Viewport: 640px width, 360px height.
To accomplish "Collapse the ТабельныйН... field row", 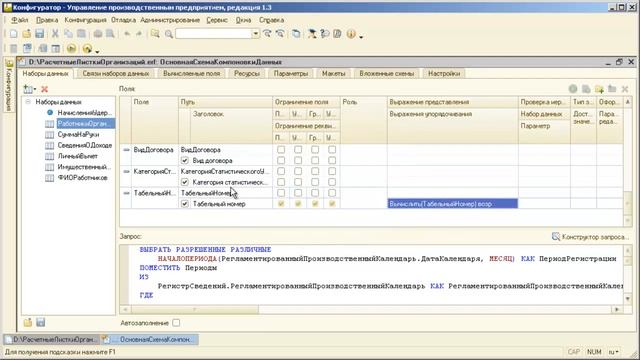I will coord(127,193).
